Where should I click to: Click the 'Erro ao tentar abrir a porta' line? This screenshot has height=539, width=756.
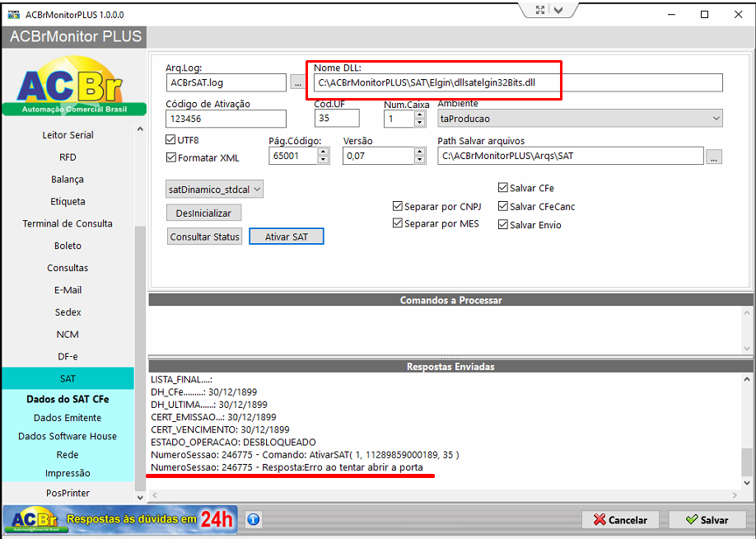click(287, 467)
